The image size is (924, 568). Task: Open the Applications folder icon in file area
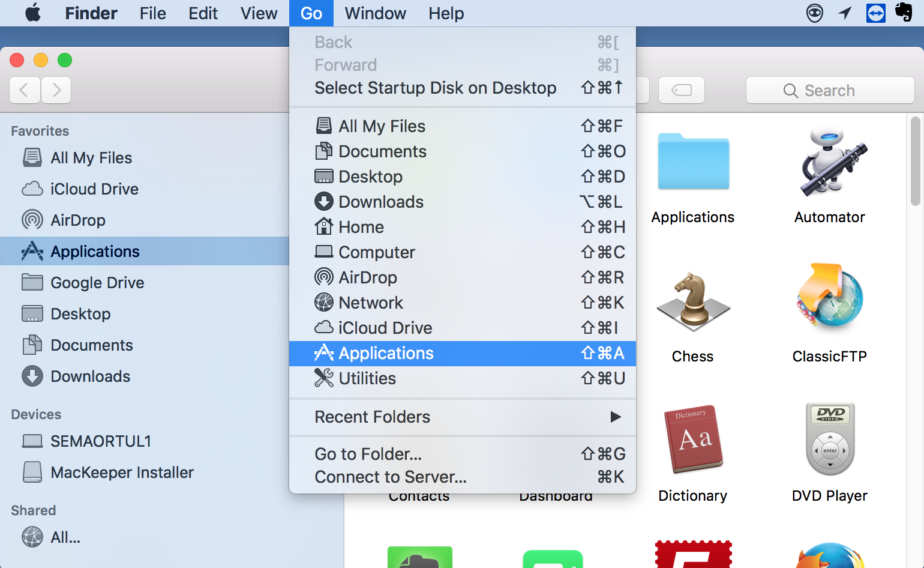[x=694, y=161]
